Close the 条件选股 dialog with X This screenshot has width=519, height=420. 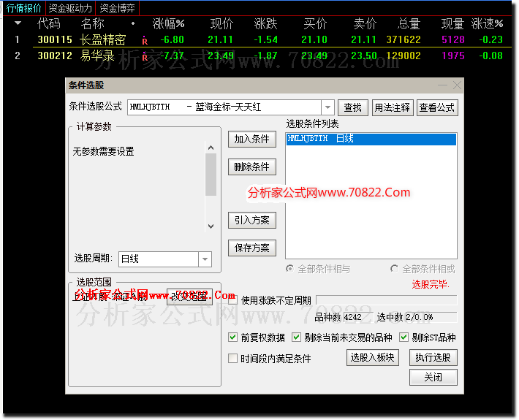[x=457, y=85]
